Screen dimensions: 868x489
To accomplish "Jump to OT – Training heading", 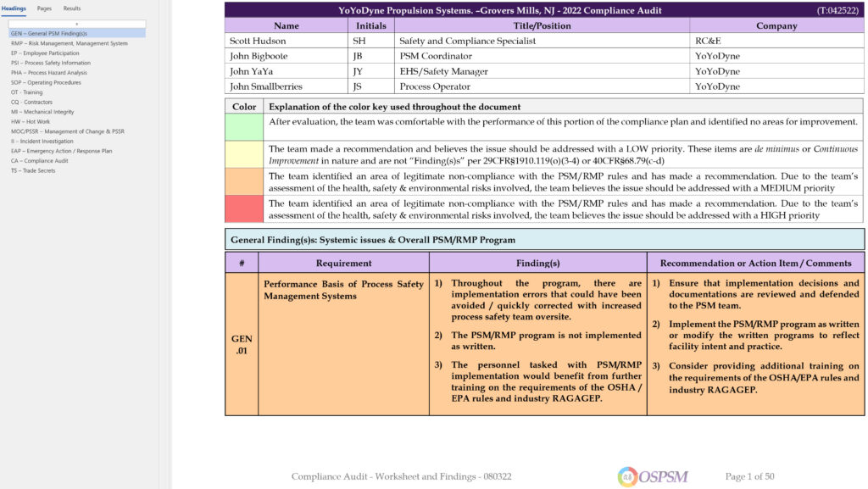I will tap(26, 92).
